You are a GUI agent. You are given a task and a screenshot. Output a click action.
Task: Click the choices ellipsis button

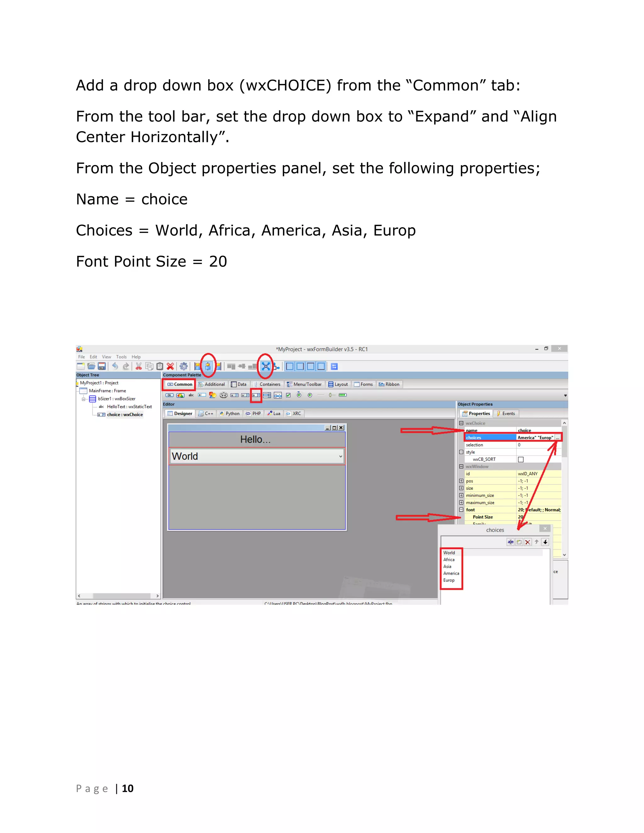point(558,438)
